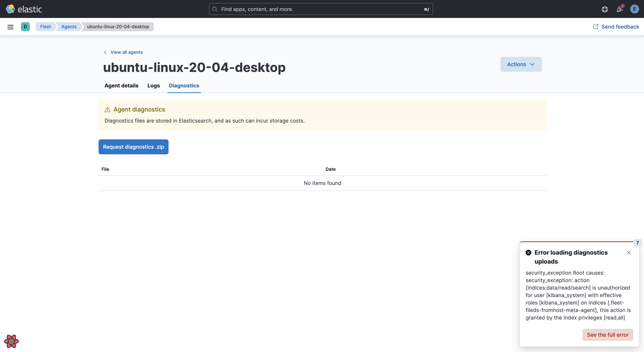
Task: Switch to the Agent details tab
Action: click(x=121, y=86)
